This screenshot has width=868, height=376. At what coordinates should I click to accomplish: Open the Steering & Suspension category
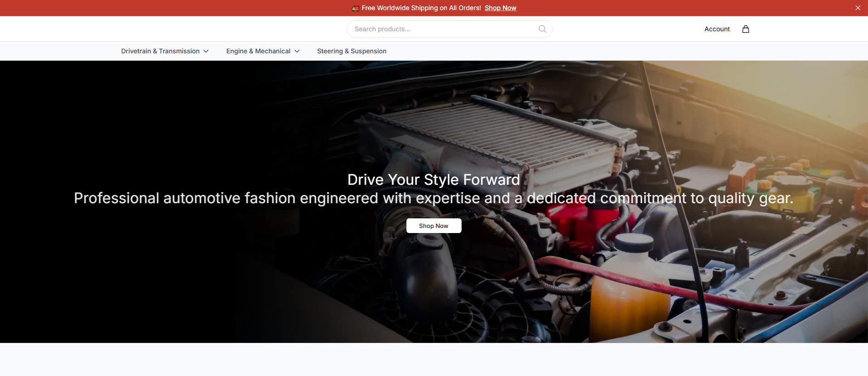tap(352, 51)
